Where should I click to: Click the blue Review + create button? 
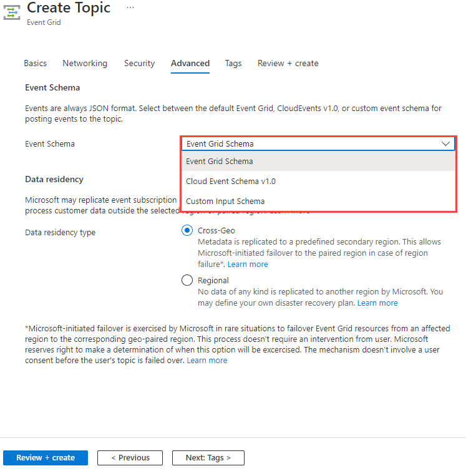(x=46, y=457)
